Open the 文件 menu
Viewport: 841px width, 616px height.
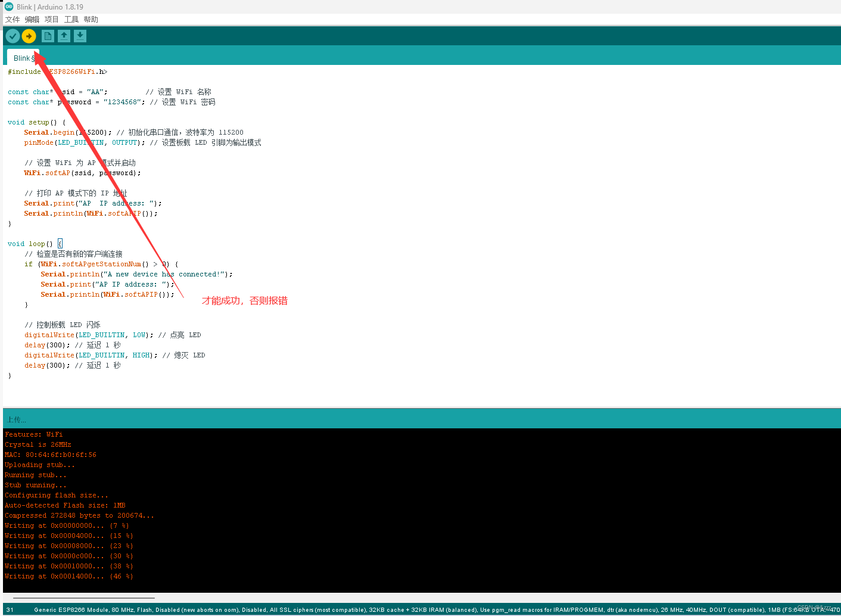pyautogui.click(x=13, y=19)
